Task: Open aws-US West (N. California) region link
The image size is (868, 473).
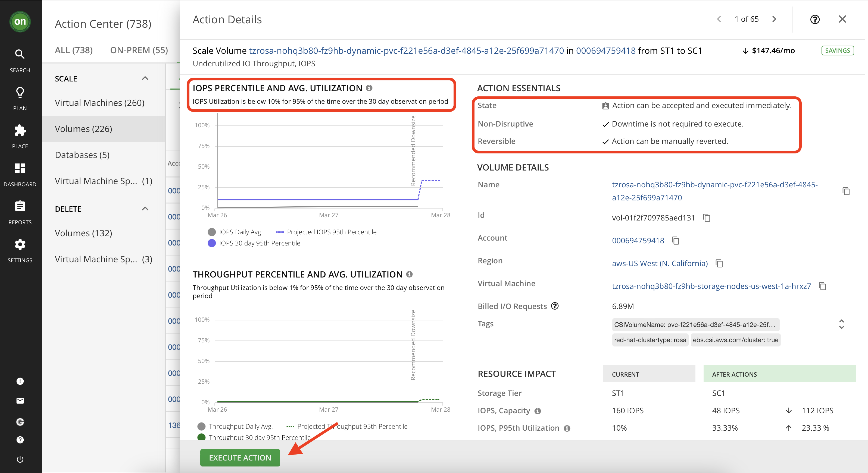Action: pyautogui.click(x=660, y=263)
